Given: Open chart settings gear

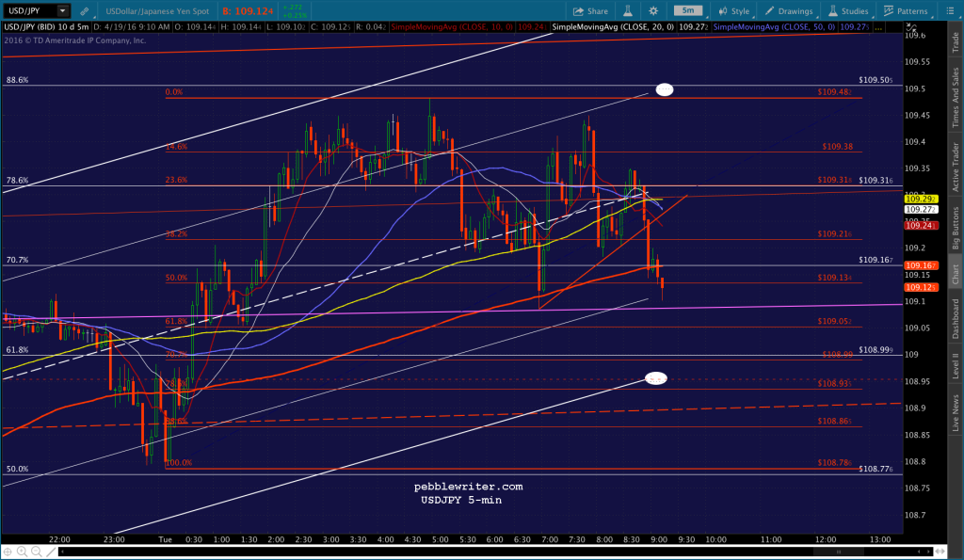Looking at the screenshot, I should (x=653, y=11).
